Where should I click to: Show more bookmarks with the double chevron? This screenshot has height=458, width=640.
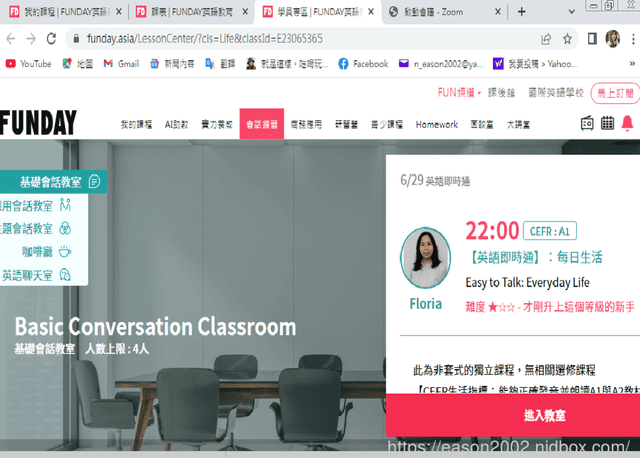[632, 63]
